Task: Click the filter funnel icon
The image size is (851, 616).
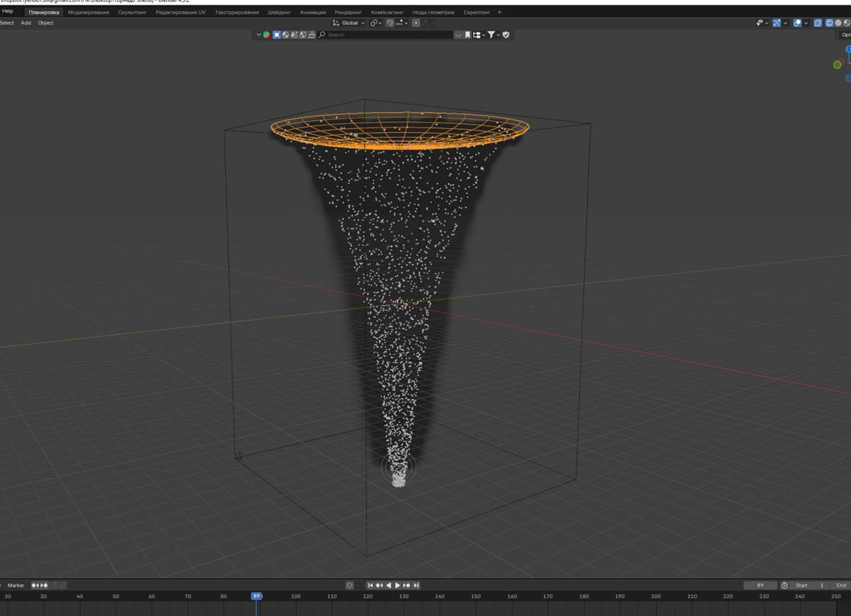Action: point(491,35)
